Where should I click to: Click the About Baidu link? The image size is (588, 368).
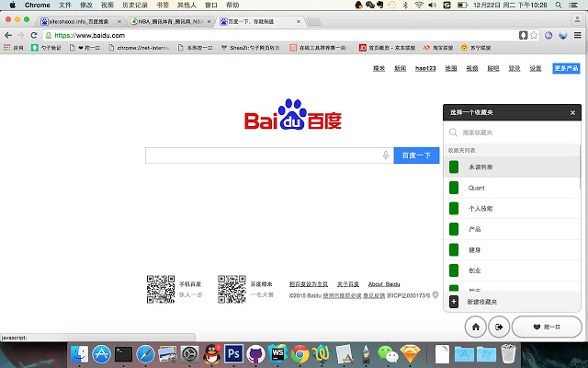[384, 284]
